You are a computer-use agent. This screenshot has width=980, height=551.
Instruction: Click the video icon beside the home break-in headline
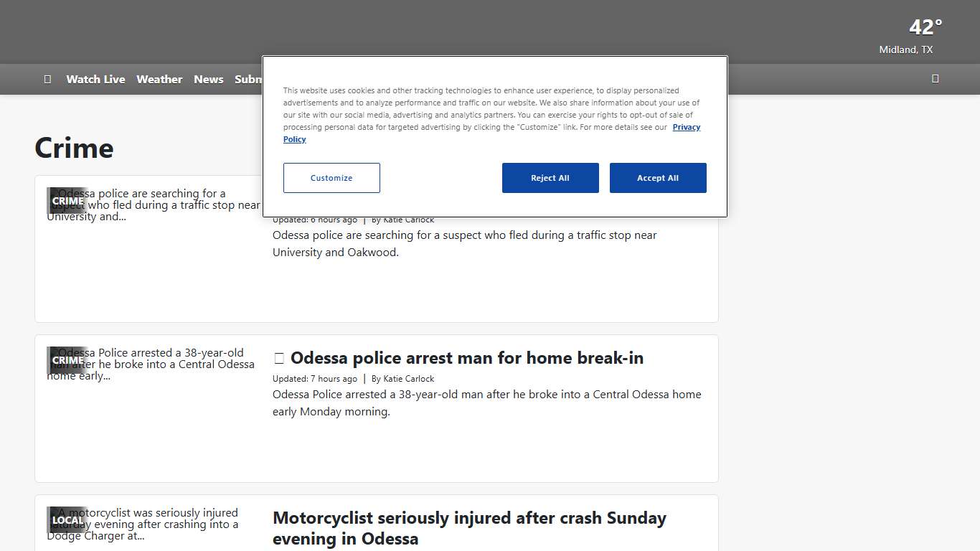(x=279, y=358)
